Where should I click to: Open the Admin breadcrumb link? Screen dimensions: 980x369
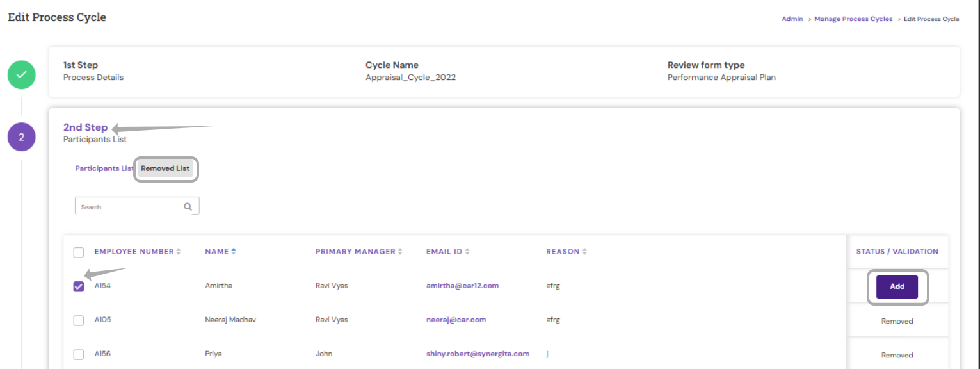click(792, 19)
